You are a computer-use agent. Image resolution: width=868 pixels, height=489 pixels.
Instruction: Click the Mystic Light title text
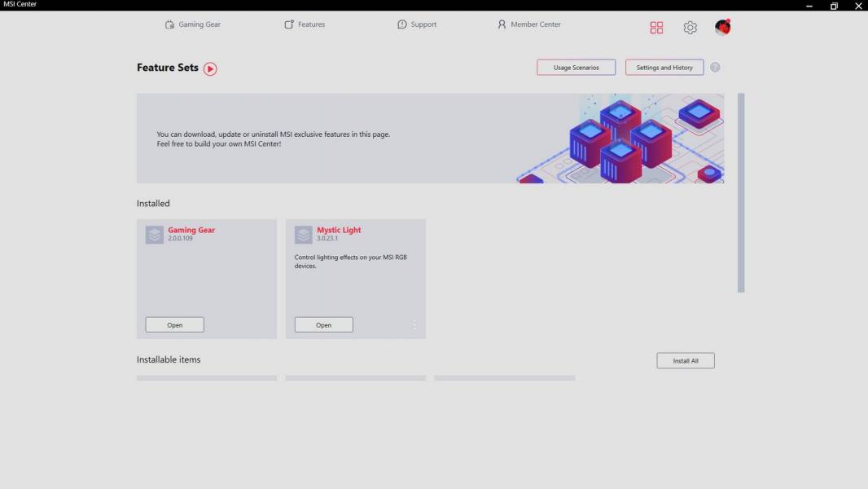(339, 230)
